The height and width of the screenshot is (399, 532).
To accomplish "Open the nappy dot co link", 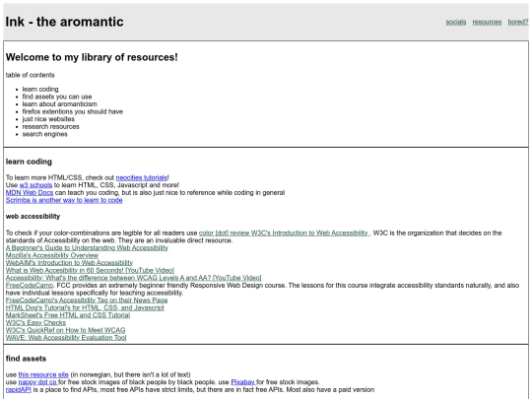I will pyautogui.click(x=38, y=382).
